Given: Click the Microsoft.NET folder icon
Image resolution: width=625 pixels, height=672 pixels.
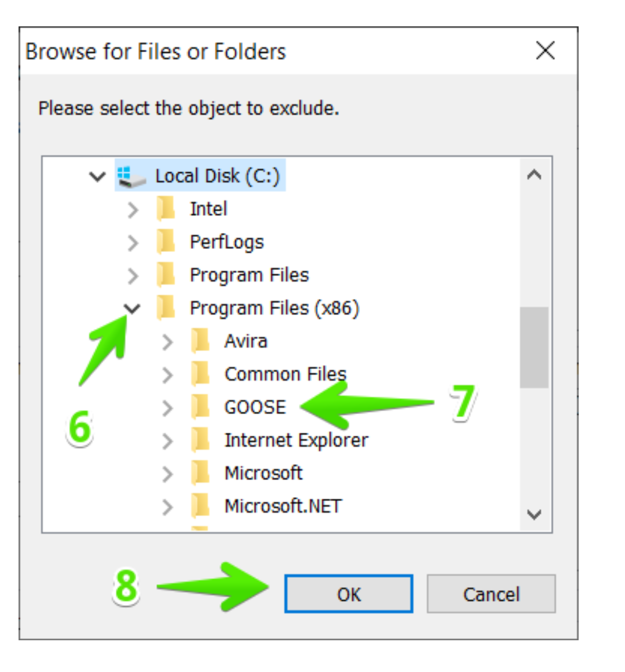Looking at the screenshot, I should coord(200,506).
